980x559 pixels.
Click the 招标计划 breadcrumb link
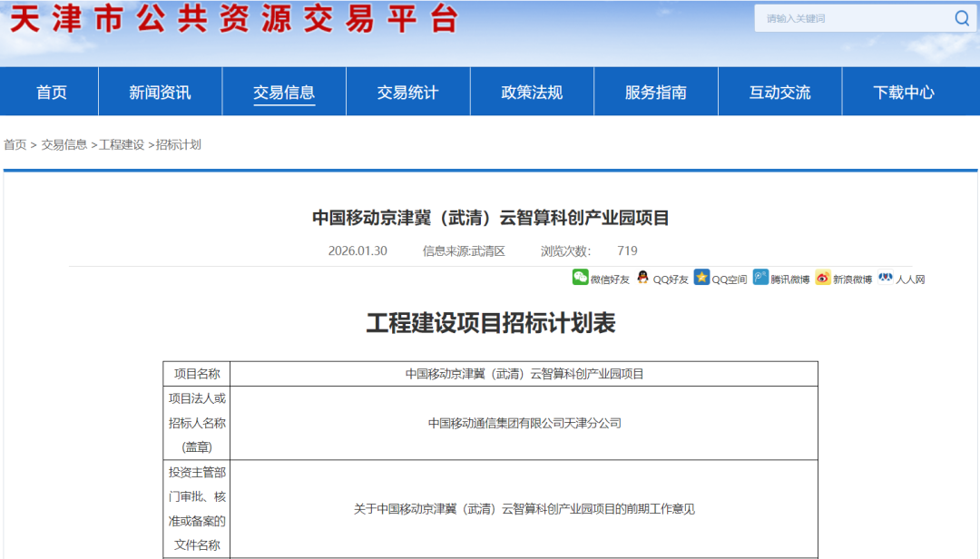(x=179, y=144)
